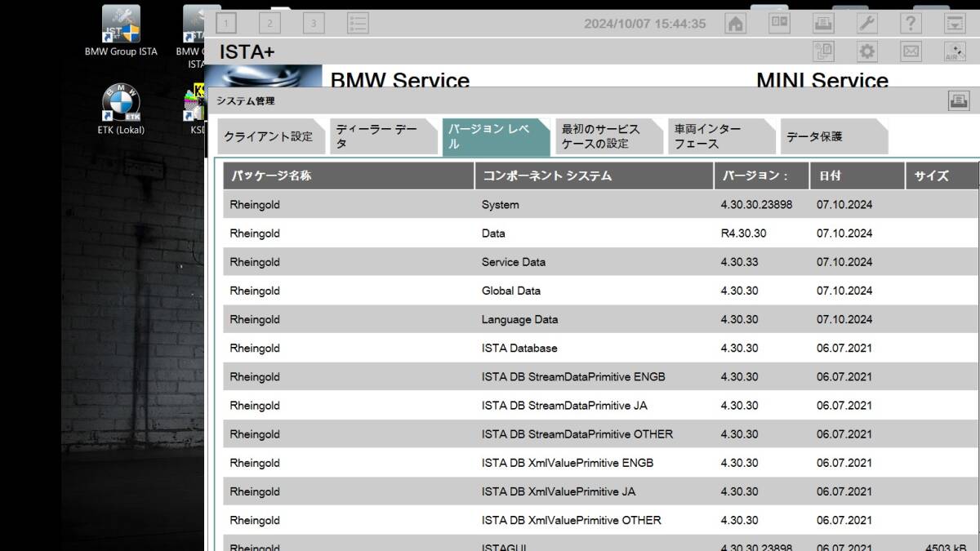
Task: Click the list overview icon next to box 3
Action: (x=358, y=24)
